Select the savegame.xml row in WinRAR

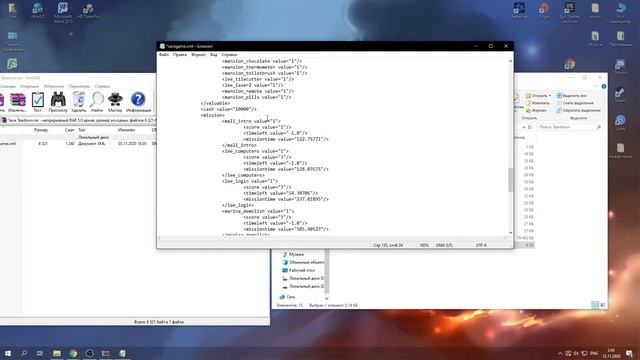[x=78, y=144]
